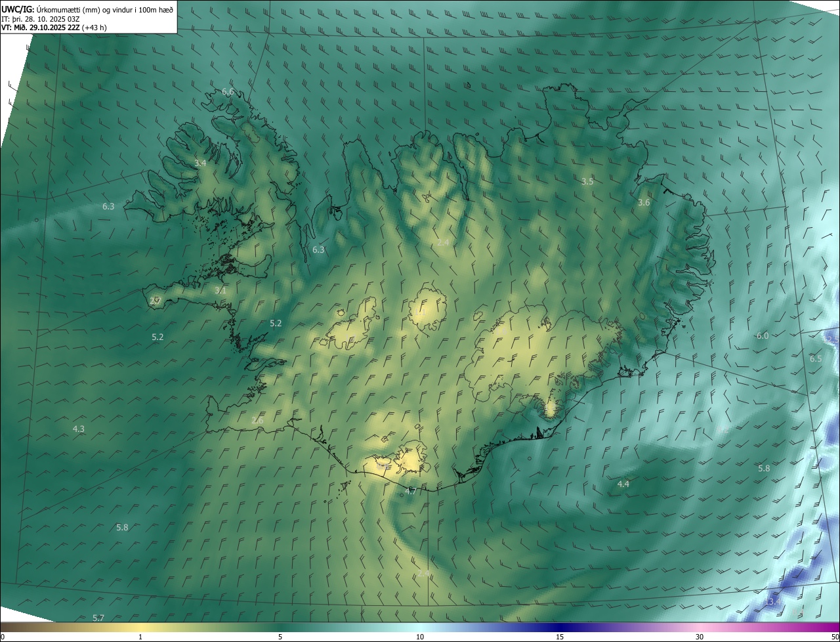840x642 pixels.
Task: Click the 4.4 value label
Action: tap(623, 484)
